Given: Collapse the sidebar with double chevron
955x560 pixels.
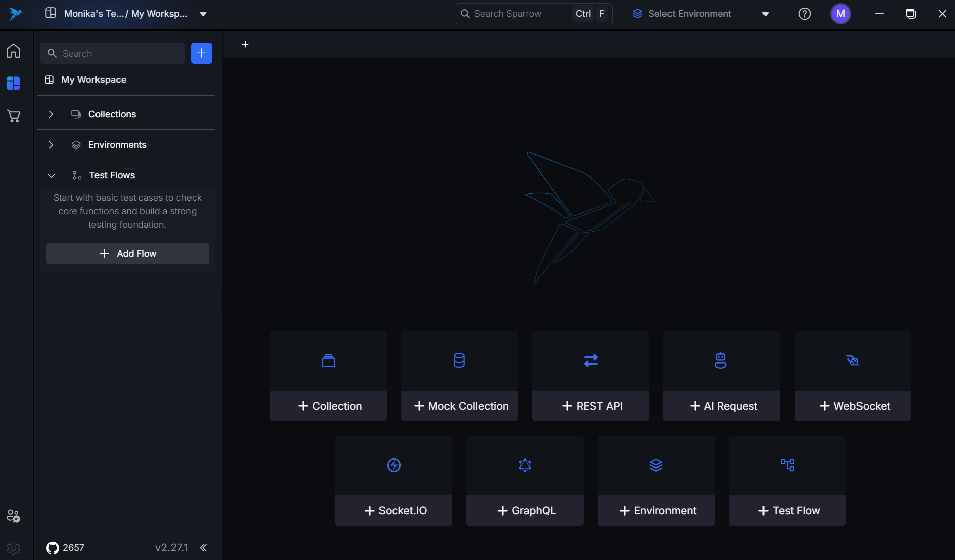Looking at the screenshot, I should pyautogui.click(x=203, y=548).
